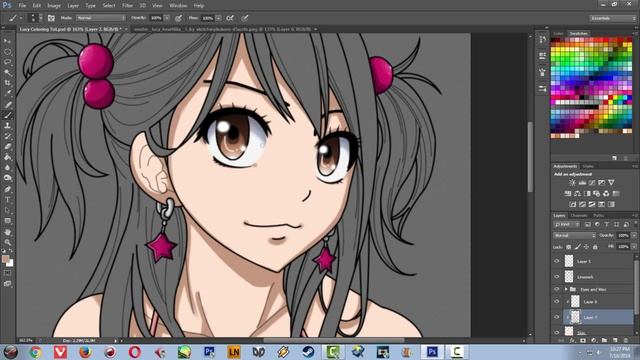Select the Blur tool

click(7, 167)
